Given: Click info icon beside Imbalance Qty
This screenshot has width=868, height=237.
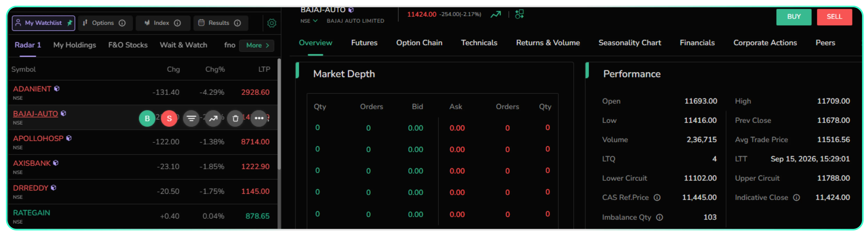Looking at the screenshot, I should (x=659, y=218).
